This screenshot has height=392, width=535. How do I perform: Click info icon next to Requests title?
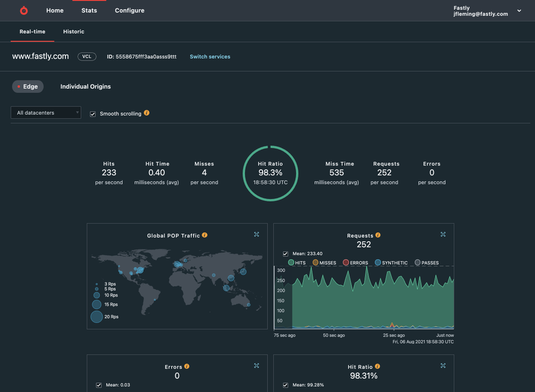click(x=378, y=235)
